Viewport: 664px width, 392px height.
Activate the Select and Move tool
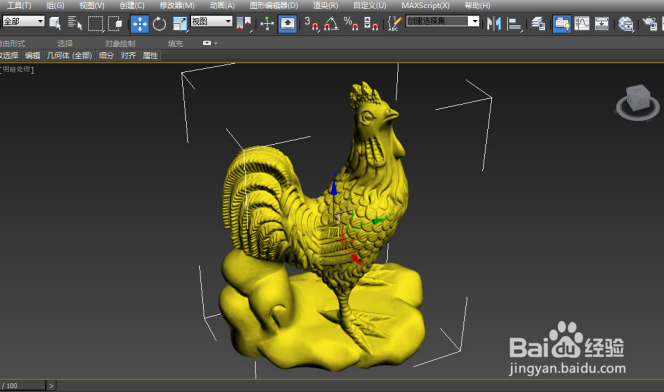(x=139, y=24)
